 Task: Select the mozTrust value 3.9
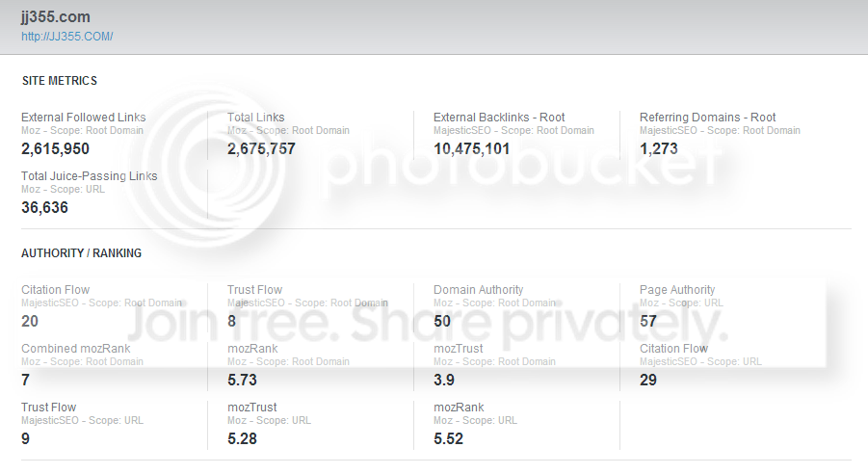tap(443, 380)
